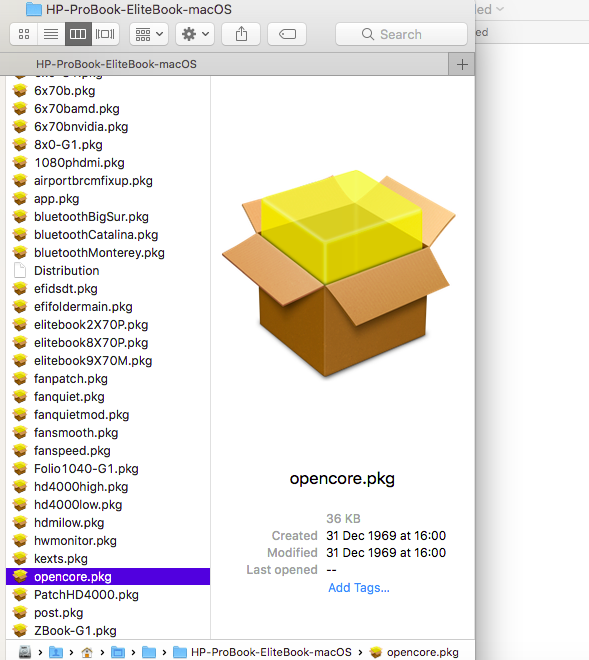Screen dimensions: 589x660
Task: Click the disk icon in path bar
Action: (25, 652)
